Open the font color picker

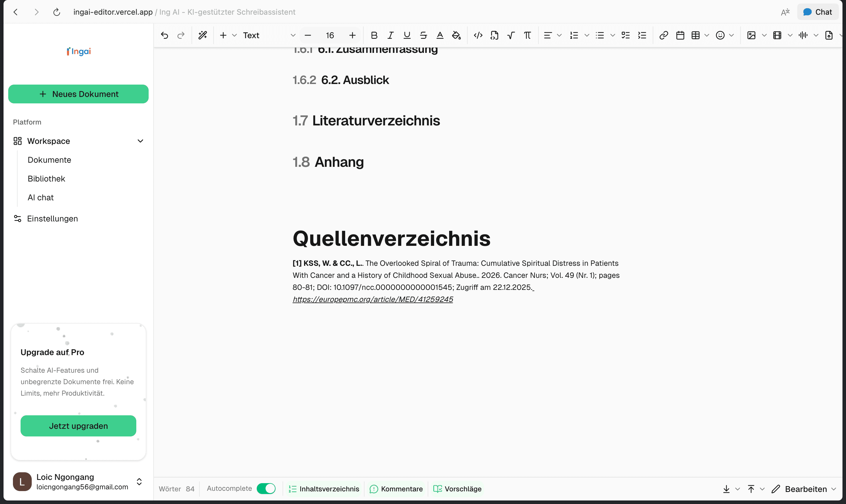440,35
